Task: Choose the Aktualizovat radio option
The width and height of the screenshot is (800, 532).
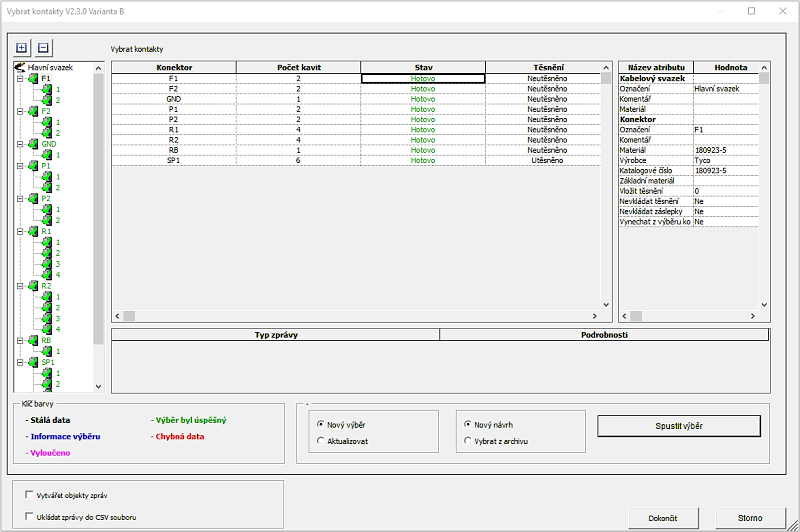Action: point(320,440)
